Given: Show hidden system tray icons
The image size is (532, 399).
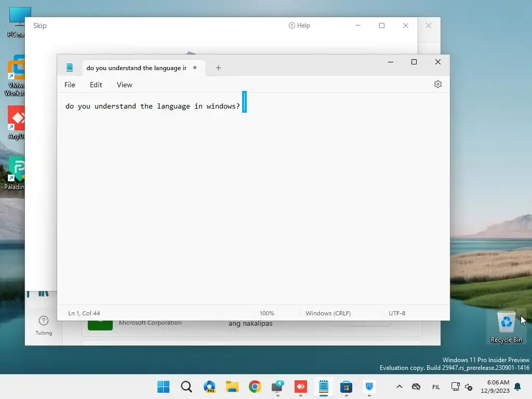Looking at the screenshot, I should click(400, 387).
